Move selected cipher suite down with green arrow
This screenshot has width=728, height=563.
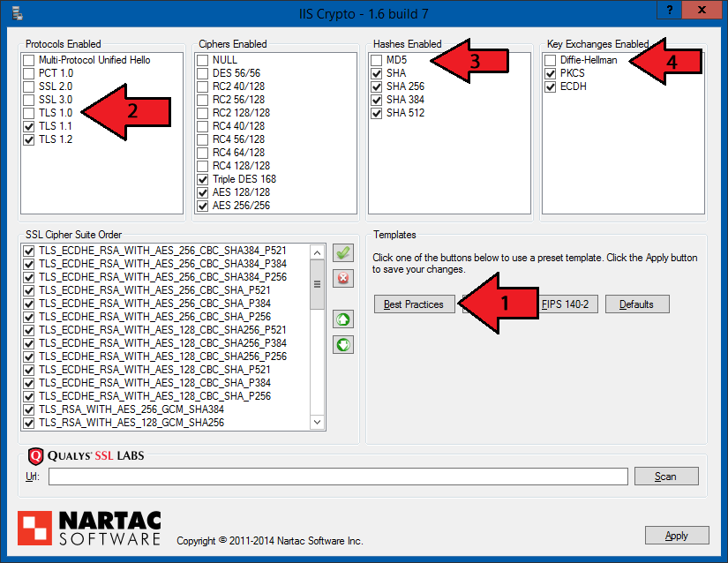pos(343,345)
